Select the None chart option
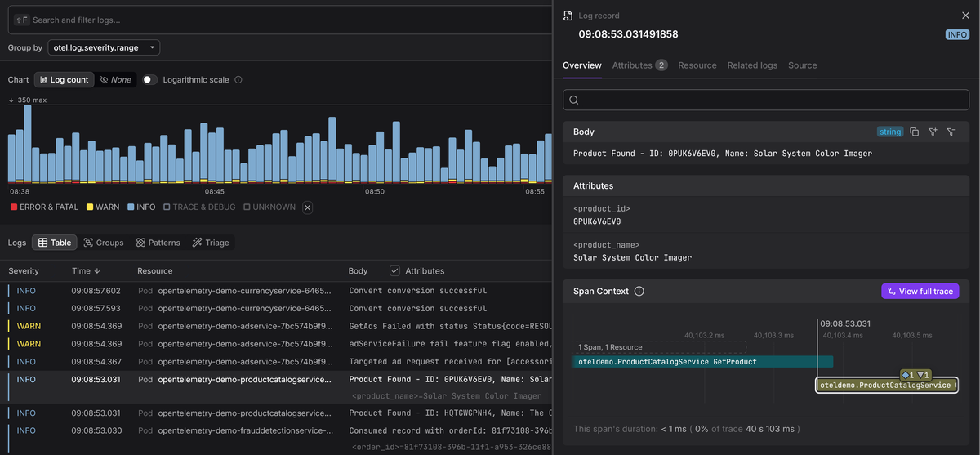The image size is (980, 455). point(115,80)
